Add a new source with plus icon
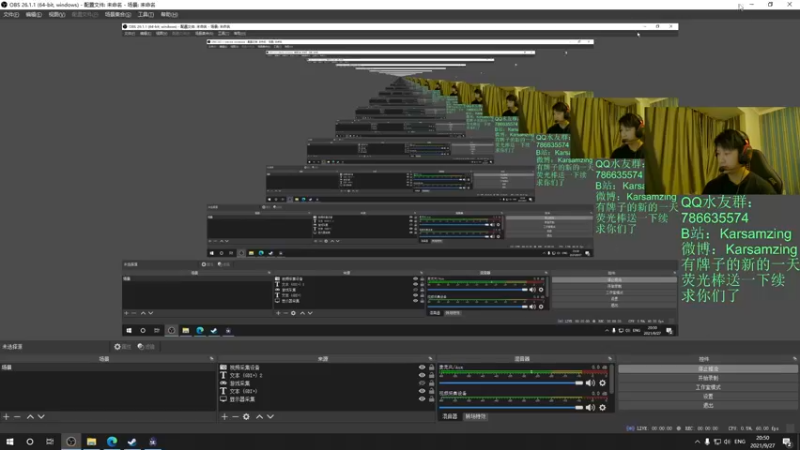 (x=224, y=417)
